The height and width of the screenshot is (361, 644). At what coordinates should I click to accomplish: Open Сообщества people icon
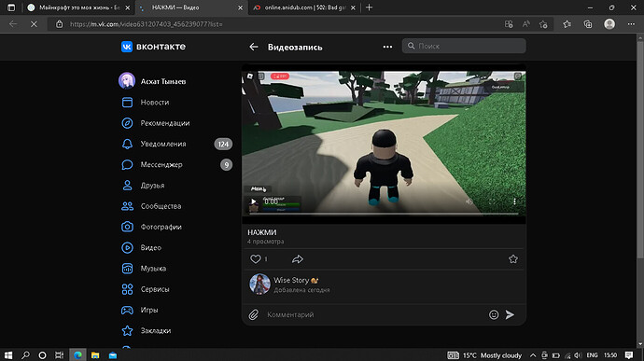click(127, 206)
